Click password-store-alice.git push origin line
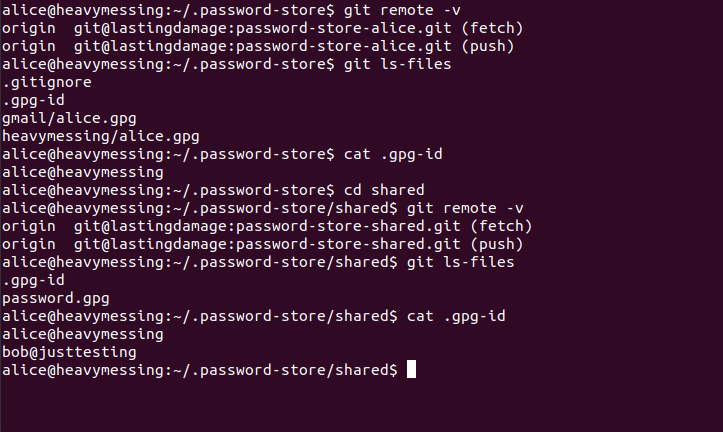 tap(258, 46)
